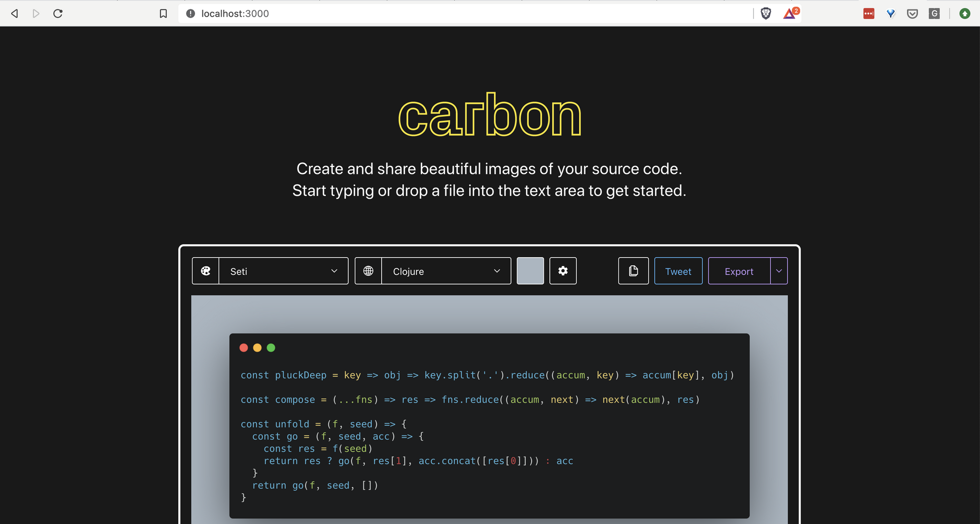Copy image using the clipboard button
Viewport: 980px width, 524px height.
pyautogui.click(x=634, y=271)
